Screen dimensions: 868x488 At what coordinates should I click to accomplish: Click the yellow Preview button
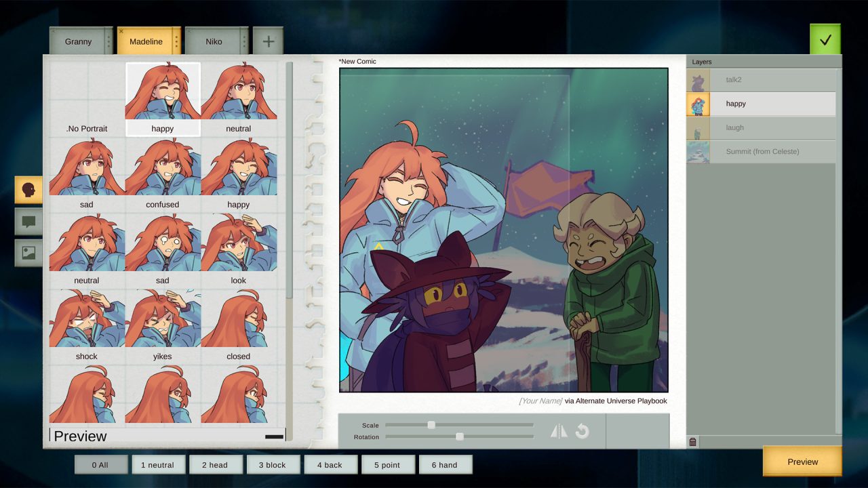click(x=803, y=462)
